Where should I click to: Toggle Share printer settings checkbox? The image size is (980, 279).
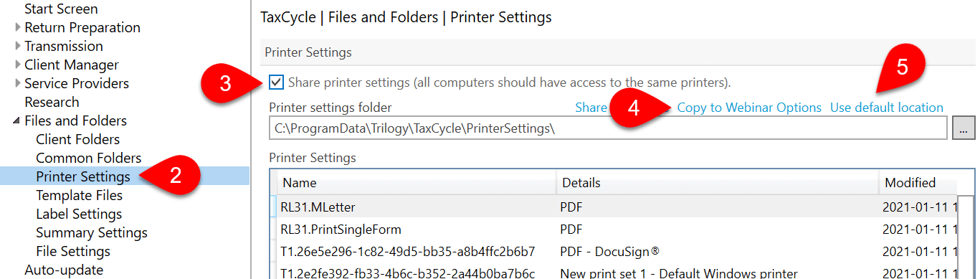pos(276,82)
